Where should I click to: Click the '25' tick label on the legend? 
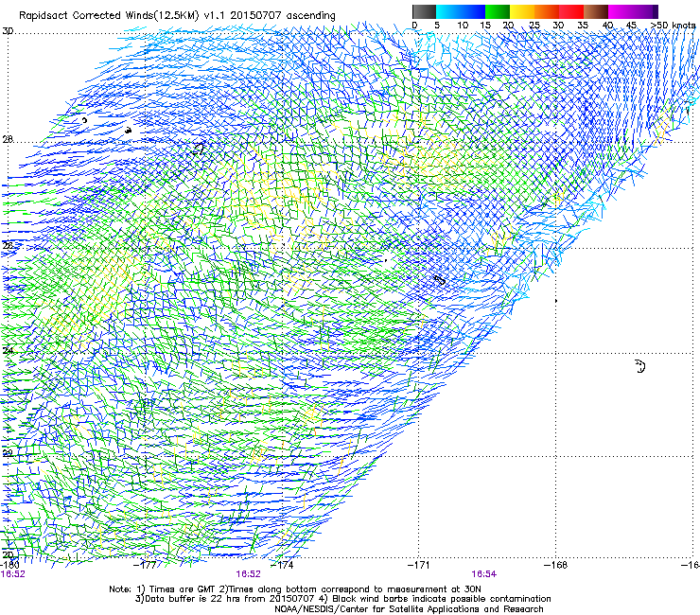534,26
